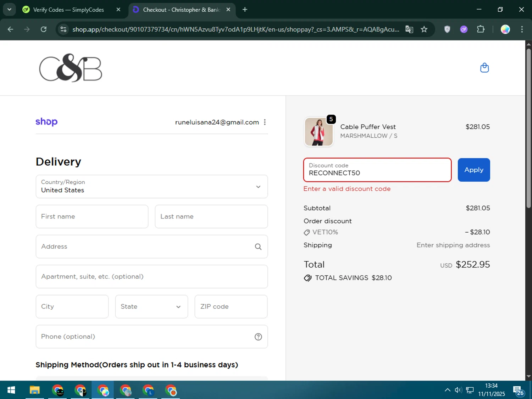Click the First name field
The width and height of the screenshot is (532, 399).
[92, 216]
